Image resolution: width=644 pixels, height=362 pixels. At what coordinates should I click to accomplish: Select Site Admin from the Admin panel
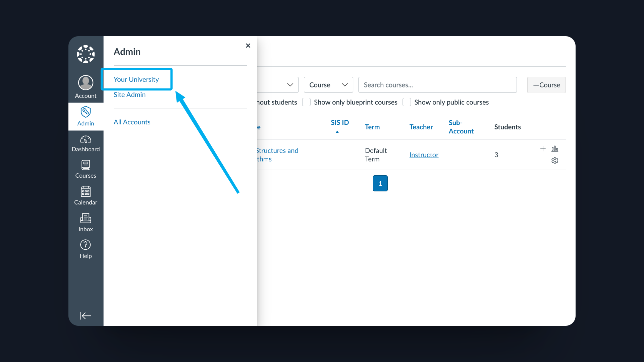[x=129, y=95]
